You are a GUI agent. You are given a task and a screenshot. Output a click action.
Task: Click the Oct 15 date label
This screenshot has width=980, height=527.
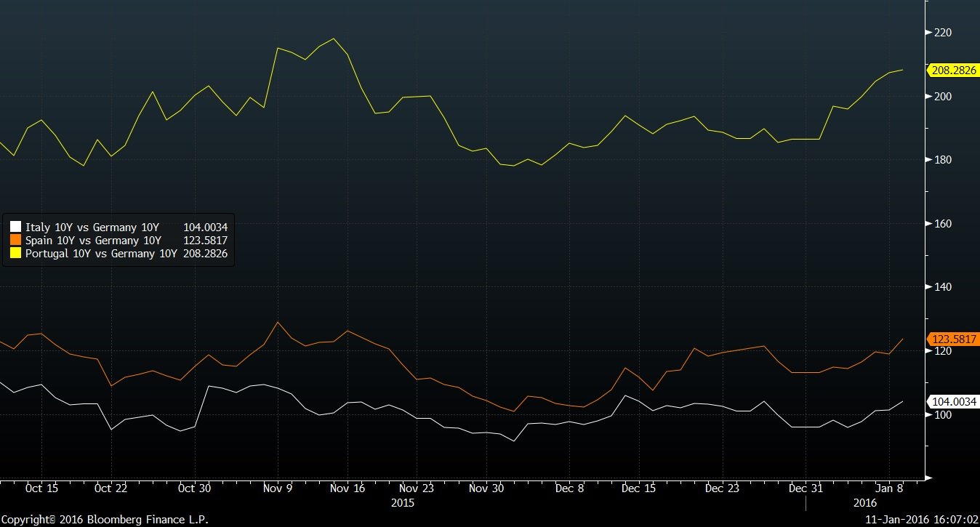(x=41, y=488)
